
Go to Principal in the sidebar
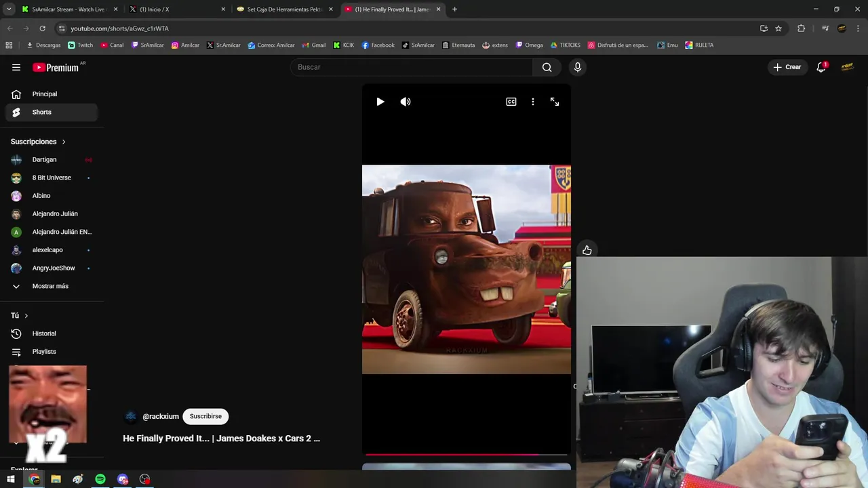(x=52, y=94)
